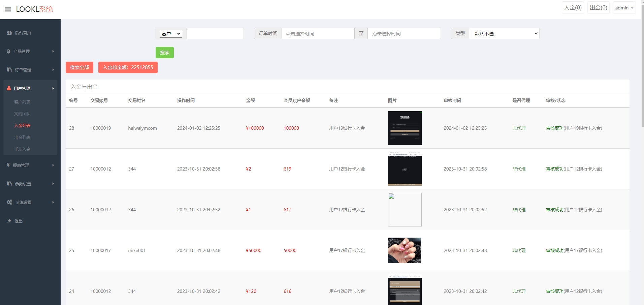The image size is (644, 305).
Task: Expand the 产品管理 submenu arrow
Action: click(x=53, y=51)
